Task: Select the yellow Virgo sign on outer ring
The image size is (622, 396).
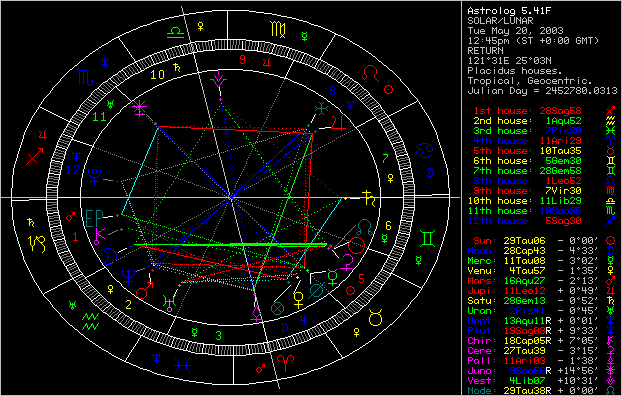Action: coord(278,29)
